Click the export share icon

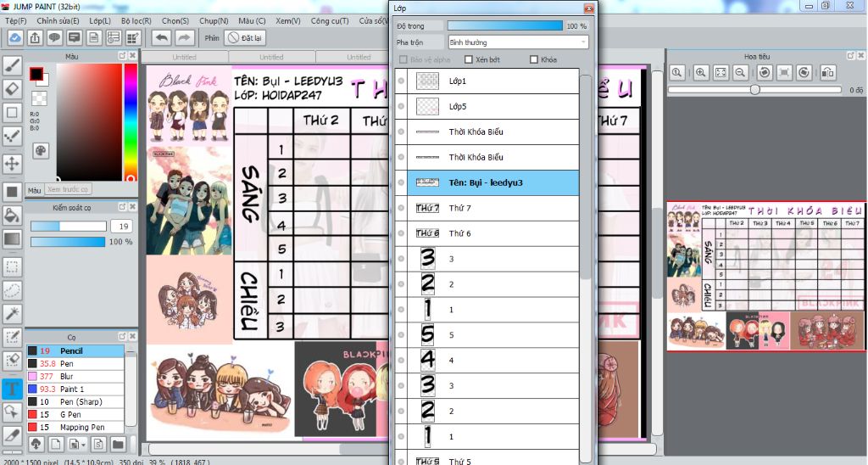tap(35, 37)
